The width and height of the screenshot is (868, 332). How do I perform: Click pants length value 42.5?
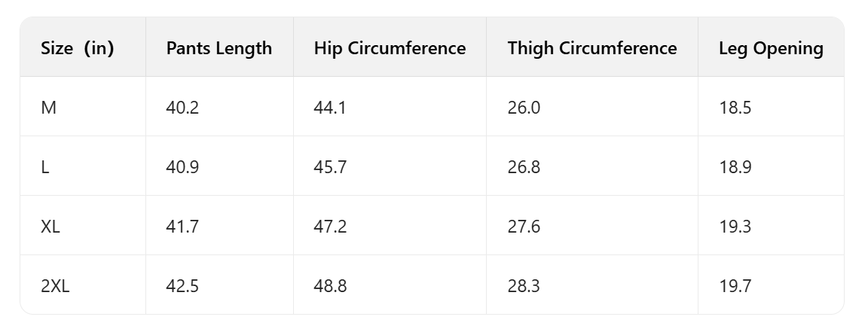pos(182,286)
